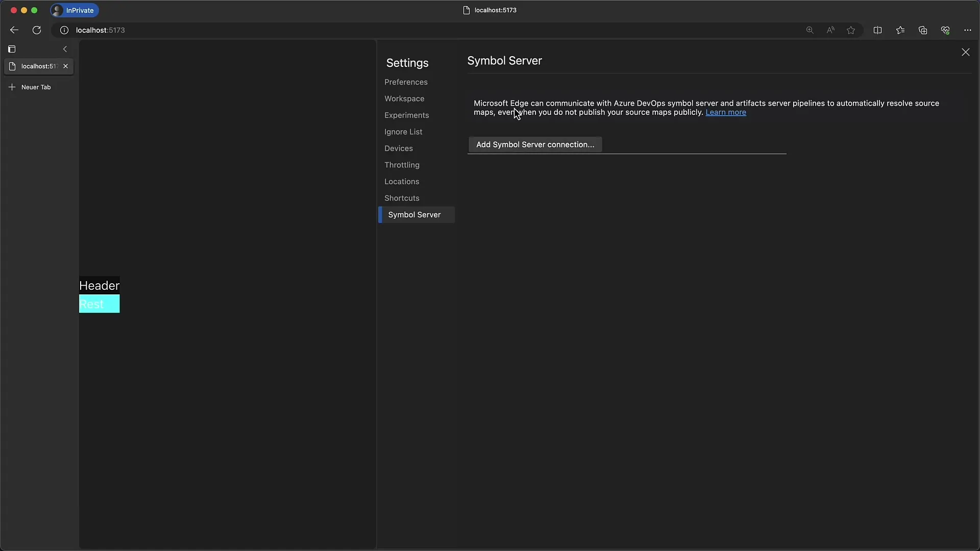980x551 pixels.
Task: Open Experiments settings section
Action: pos(406,115)
